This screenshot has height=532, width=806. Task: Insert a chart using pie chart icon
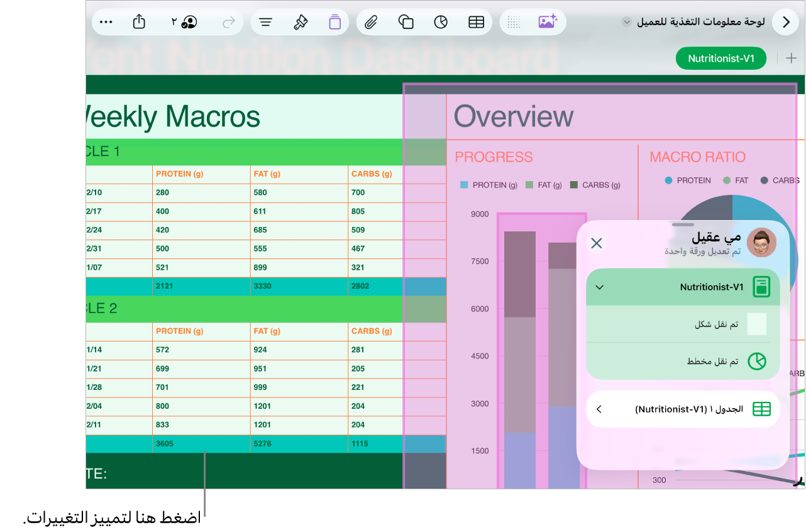click(x=441, y=22)
